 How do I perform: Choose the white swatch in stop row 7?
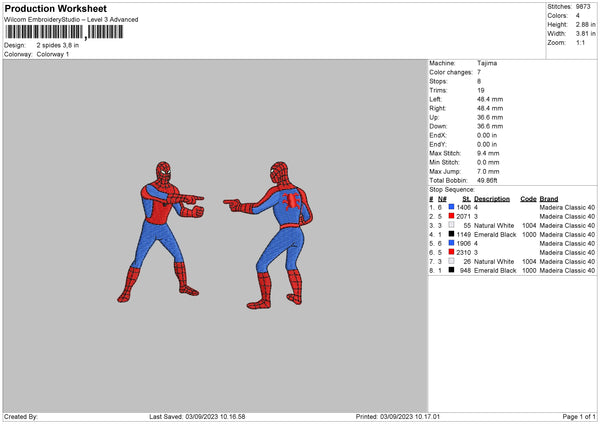452,261
